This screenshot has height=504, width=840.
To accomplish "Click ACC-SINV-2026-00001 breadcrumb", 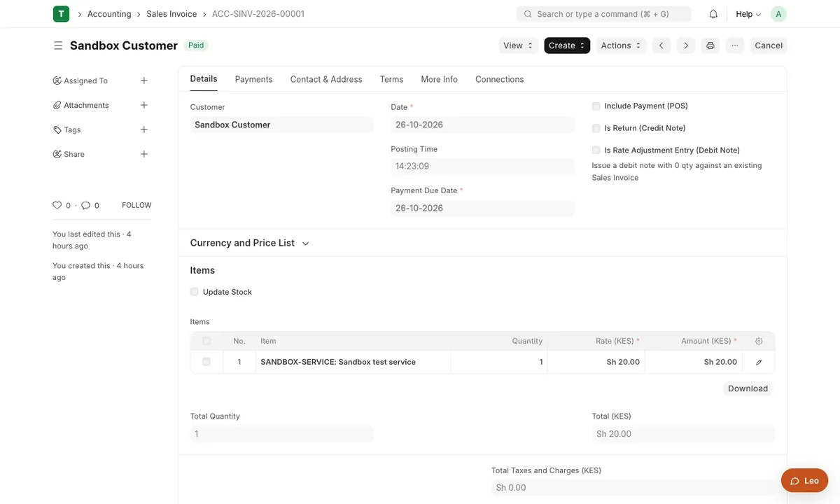I will click(258, 14).
